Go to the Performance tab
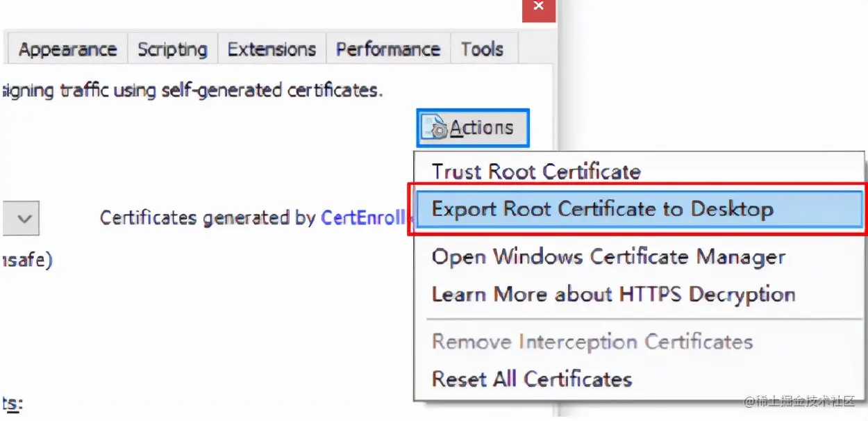Screen dimensions: 868x421 pyautogui.click(x=388, y=49)
